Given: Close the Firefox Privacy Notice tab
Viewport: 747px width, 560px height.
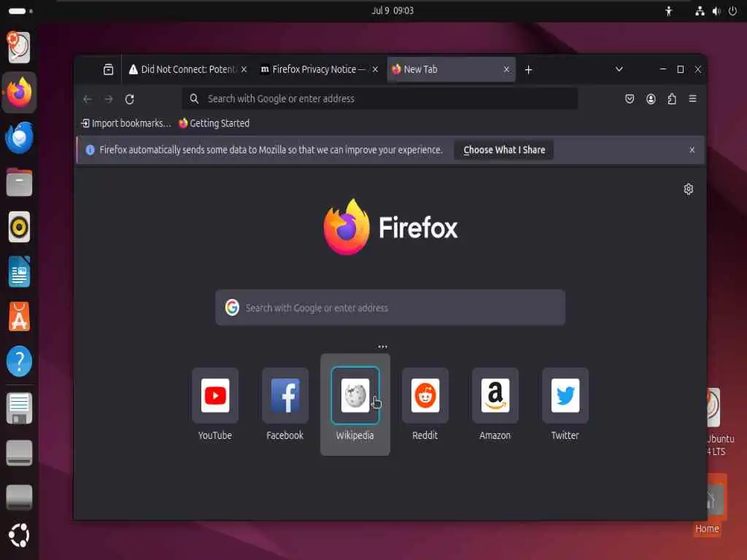Looking at the screenshot, I should [x=376, y=69].
